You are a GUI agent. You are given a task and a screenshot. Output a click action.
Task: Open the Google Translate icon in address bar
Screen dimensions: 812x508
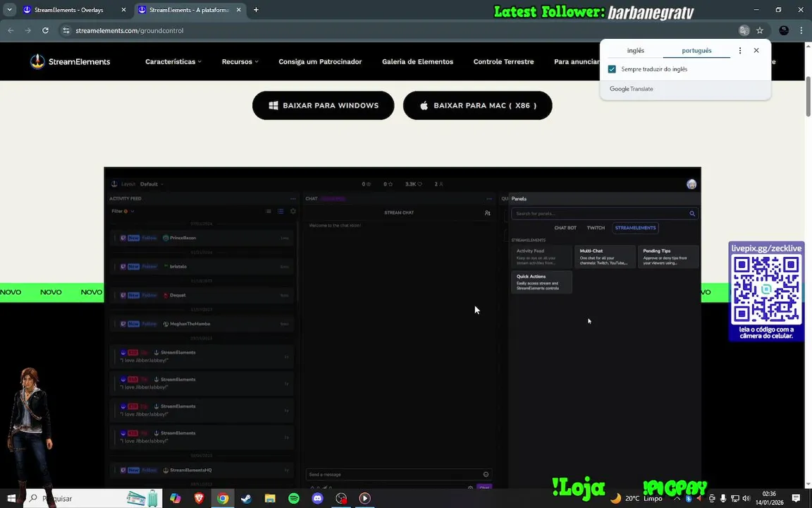pos(744,30)
